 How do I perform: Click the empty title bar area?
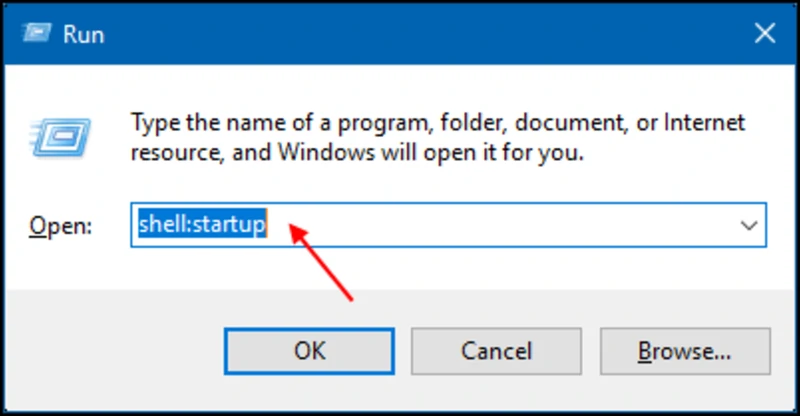pyautogui.click(x=400, y=33)
